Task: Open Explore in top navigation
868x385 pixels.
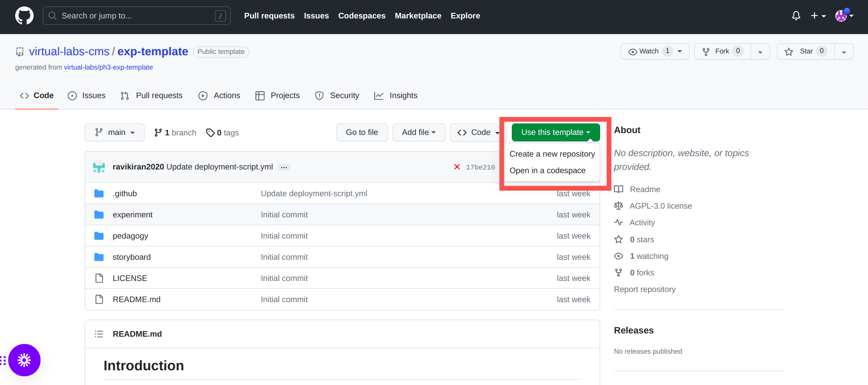Action: [x=465, y=16]
